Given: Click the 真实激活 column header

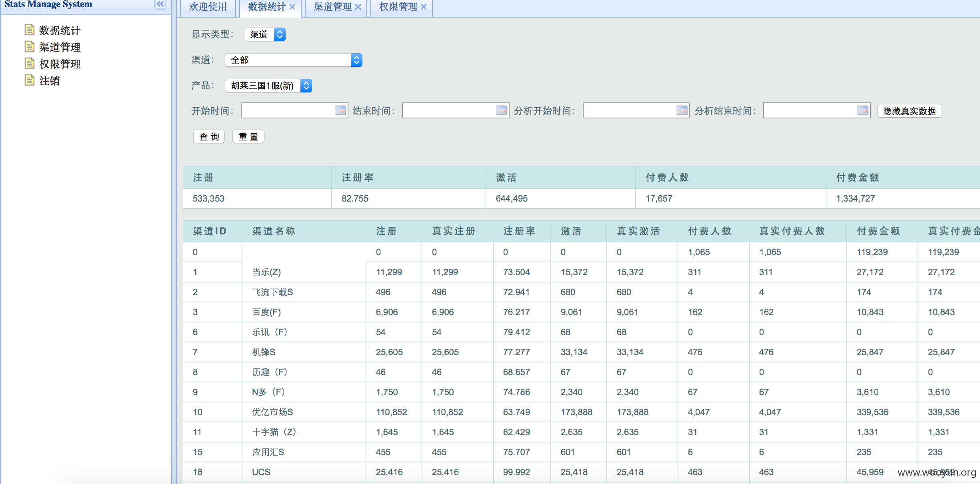Looking at the screenshot, I should pyautogui.click(x=642, y=231).
